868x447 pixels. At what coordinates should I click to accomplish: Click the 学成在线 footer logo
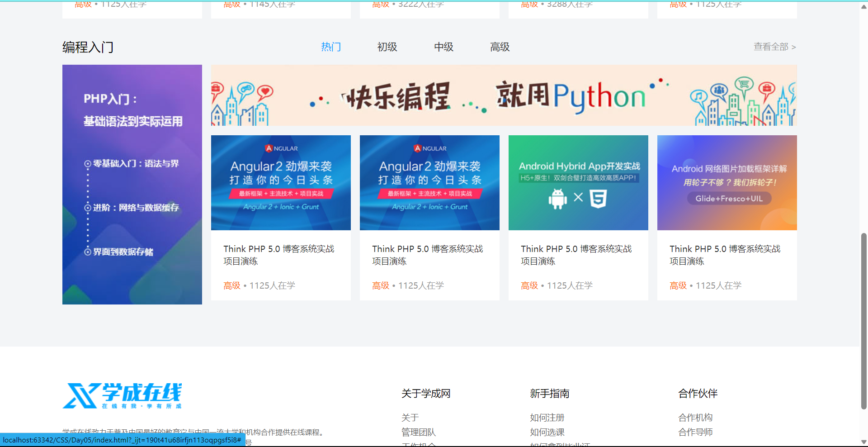pos(122,396)
